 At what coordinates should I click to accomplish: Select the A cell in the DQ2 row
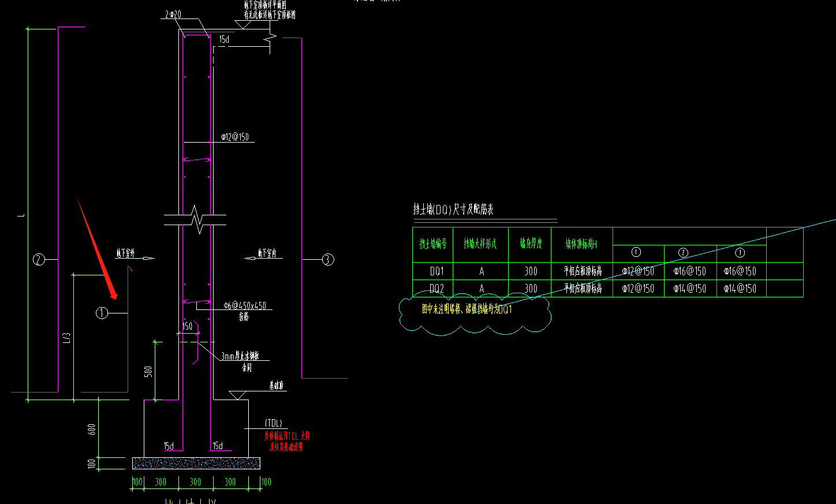pos(482,289)
